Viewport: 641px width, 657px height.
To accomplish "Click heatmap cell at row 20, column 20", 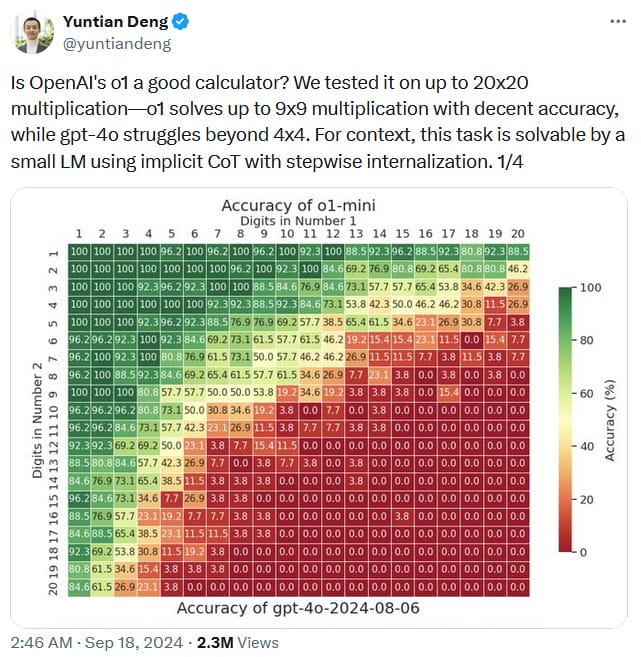I will (517, 587).
